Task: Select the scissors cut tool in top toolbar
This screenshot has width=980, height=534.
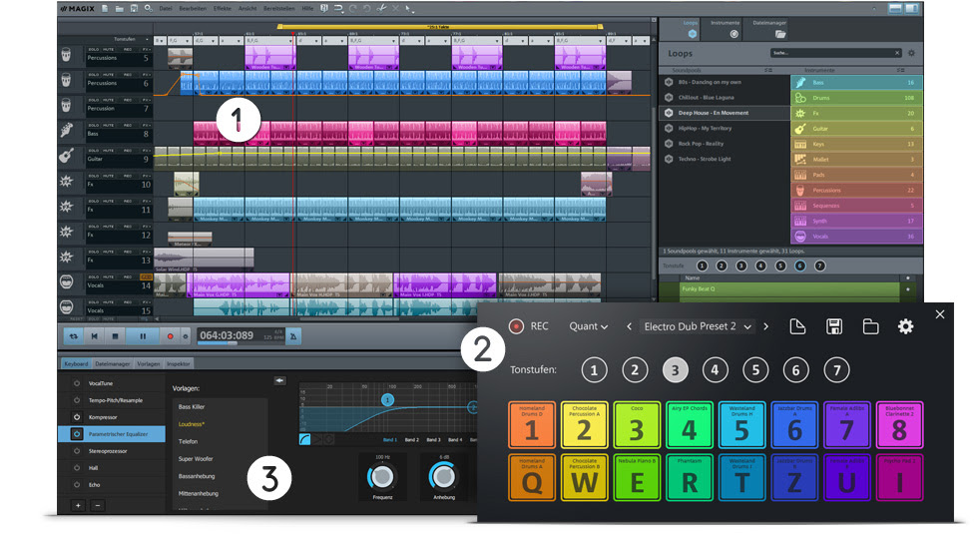Action: tap(381, 9)
